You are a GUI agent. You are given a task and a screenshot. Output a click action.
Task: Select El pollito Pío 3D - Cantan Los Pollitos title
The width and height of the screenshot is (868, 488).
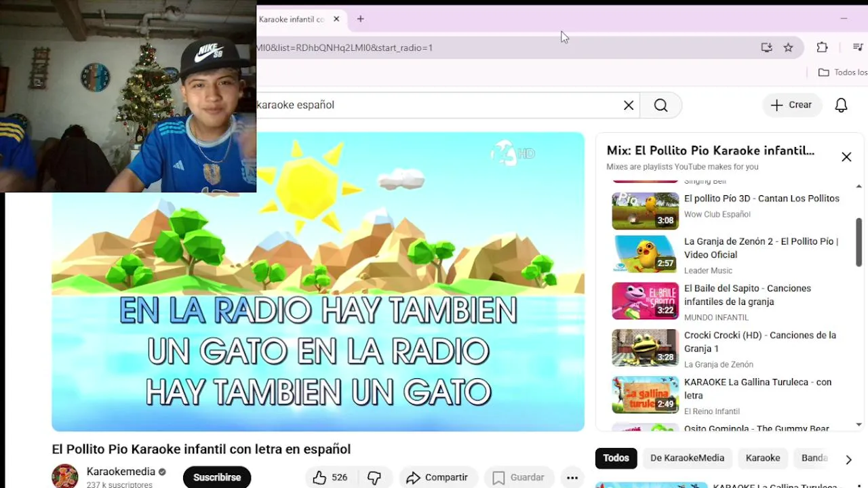pyautogui.click(x=762, y=199)
